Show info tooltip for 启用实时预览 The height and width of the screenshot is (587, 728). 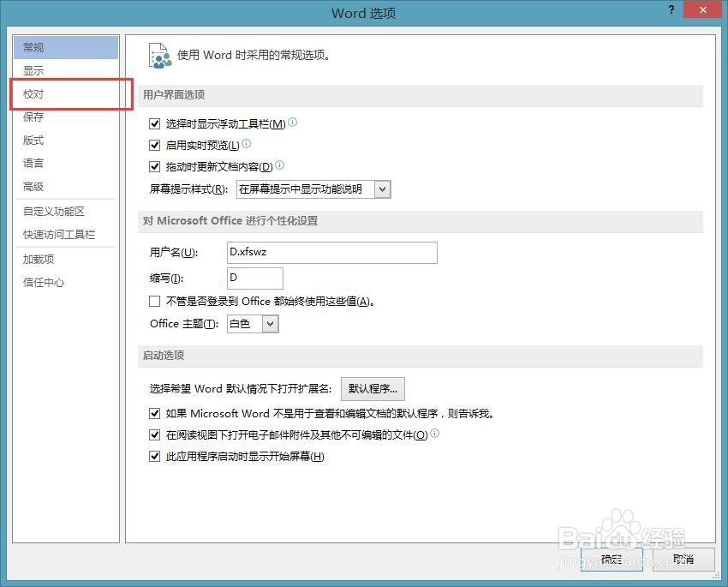click(x=247, y=143)
